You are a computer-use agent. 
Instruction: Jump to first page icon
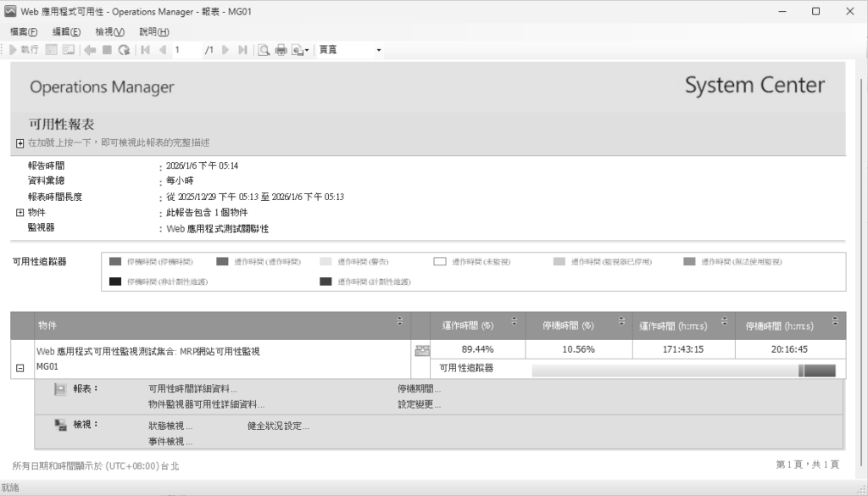point(146,50)
